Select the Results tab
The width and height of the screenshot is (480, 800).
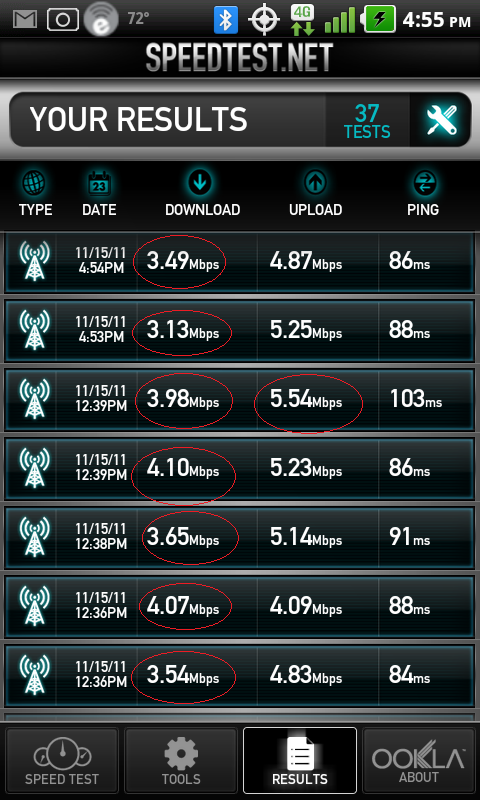300,760
